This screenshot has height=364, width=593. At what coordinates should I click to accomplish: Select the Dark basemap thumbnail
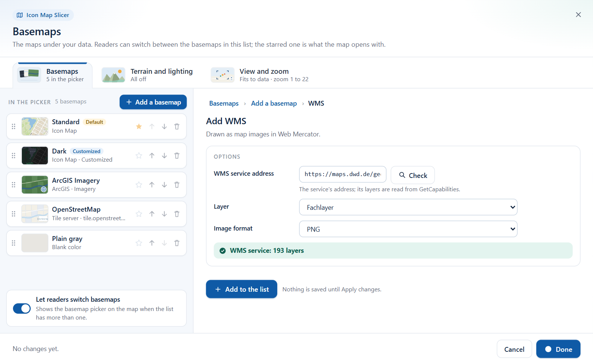[x=35, y=156]
